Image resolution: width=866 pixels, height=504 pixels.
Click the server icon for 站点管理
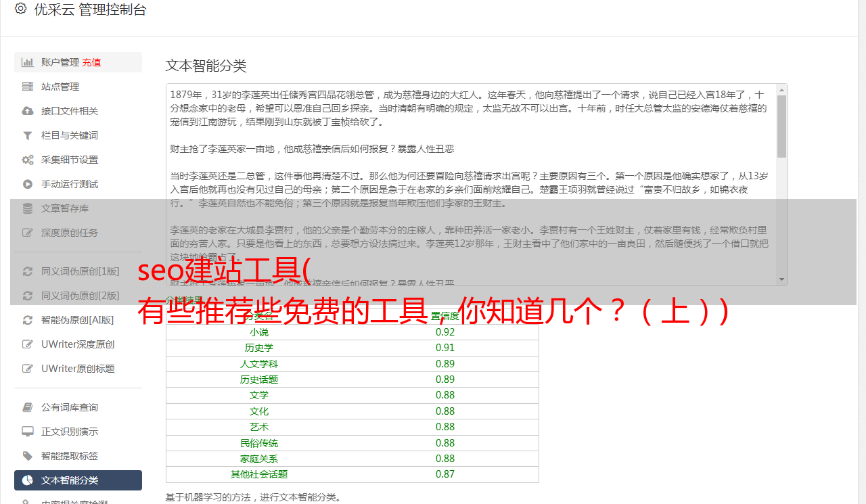point(28,87)
